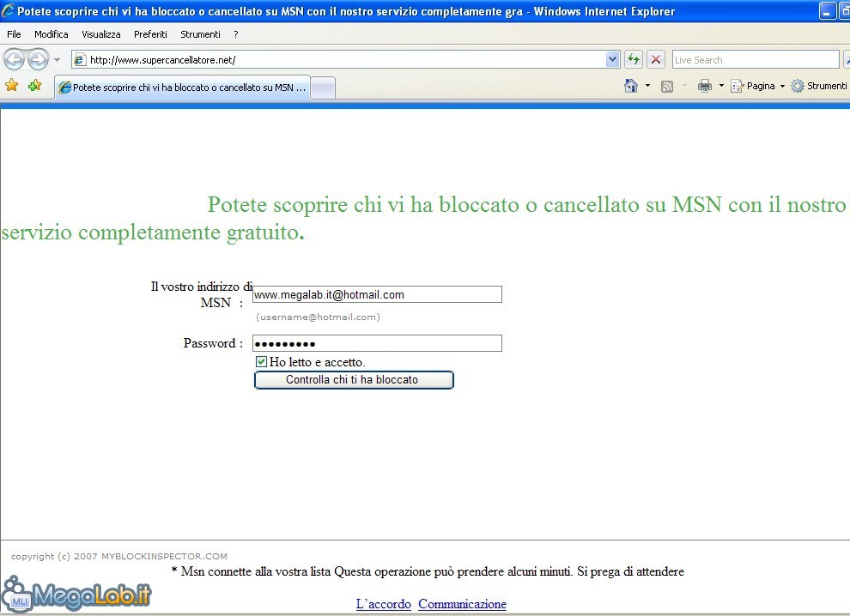The width and height of the screenshot is (850, 616).
Task: Click the Home page icon
Action: click(631, 86)
